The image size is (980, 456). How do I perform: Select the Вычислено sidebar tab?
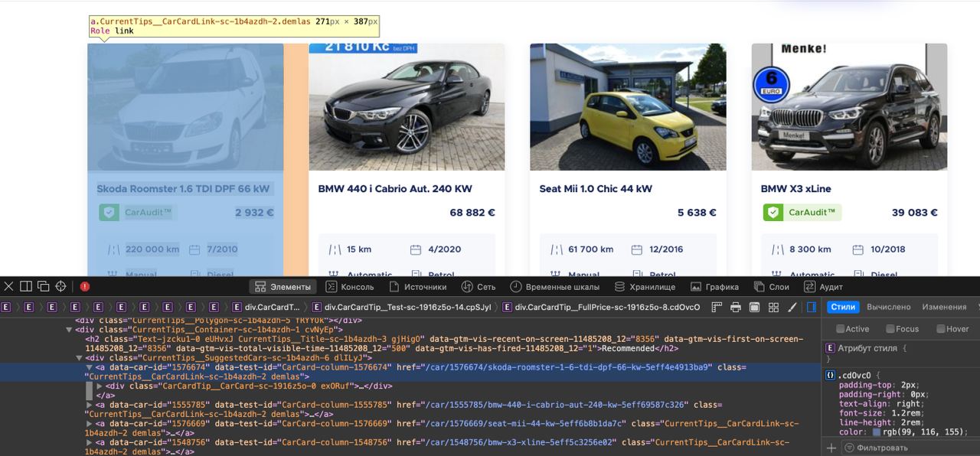tap(889, 307)
